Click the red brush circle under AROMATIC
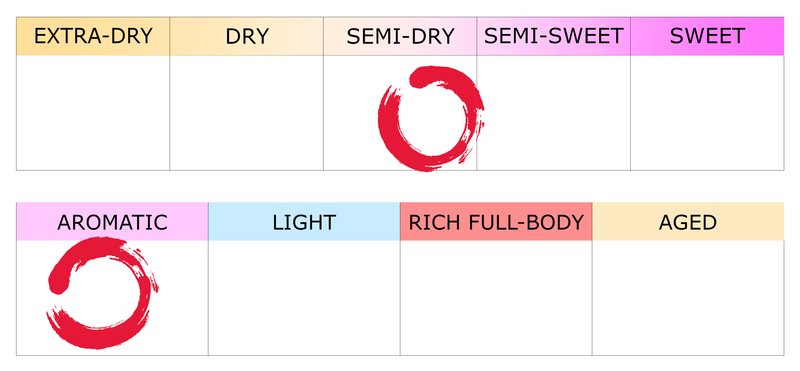 tap(102, 293)
